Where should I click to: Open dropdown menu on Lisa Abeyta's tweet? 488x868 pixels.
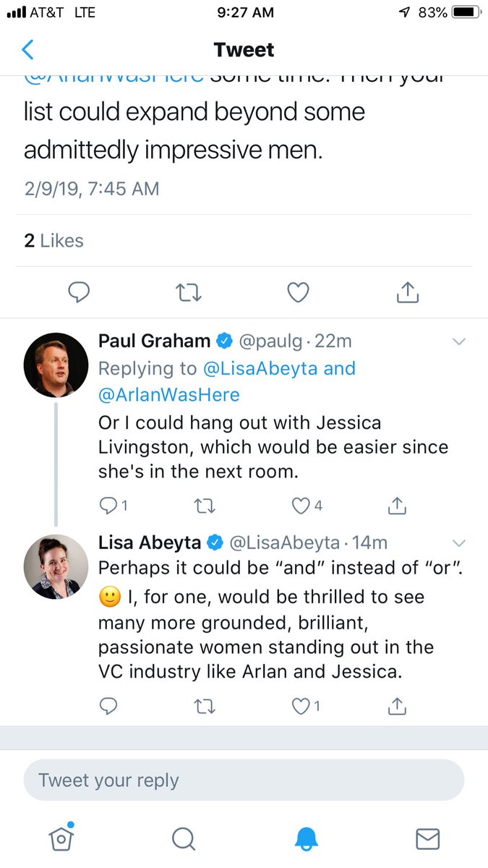click(458, 542)
